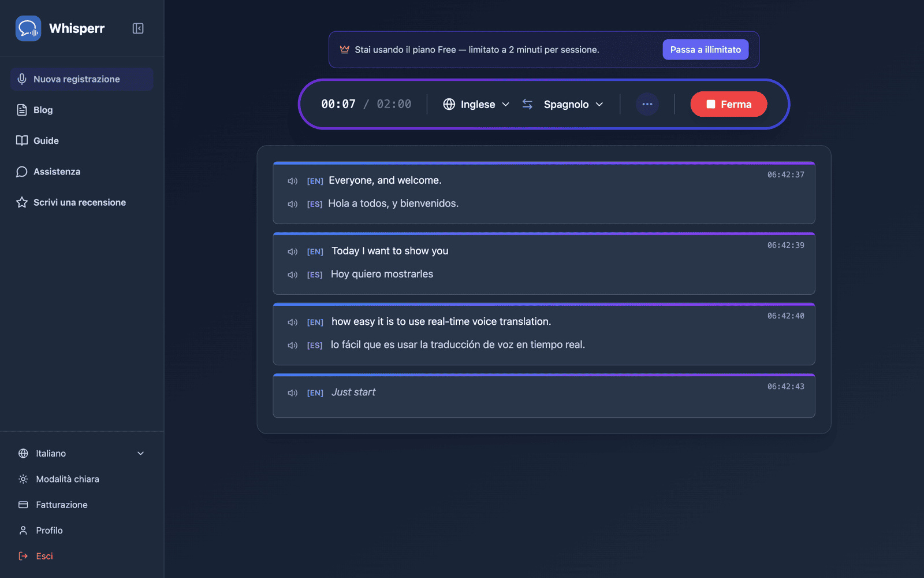This screenshot has height=578, width=924.
Task: Collapse the sidebar panel
Action: coord(138,28)
